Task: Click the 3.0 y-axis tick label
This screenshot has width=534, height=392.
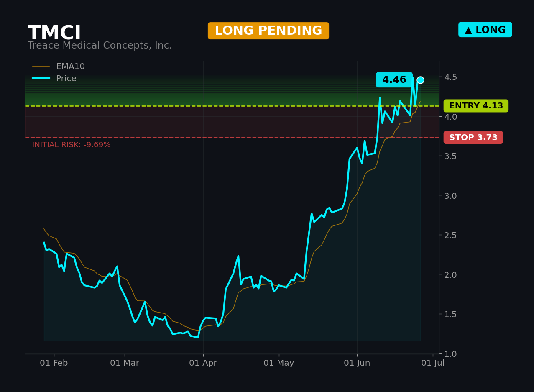Action: tap(451, 195)
